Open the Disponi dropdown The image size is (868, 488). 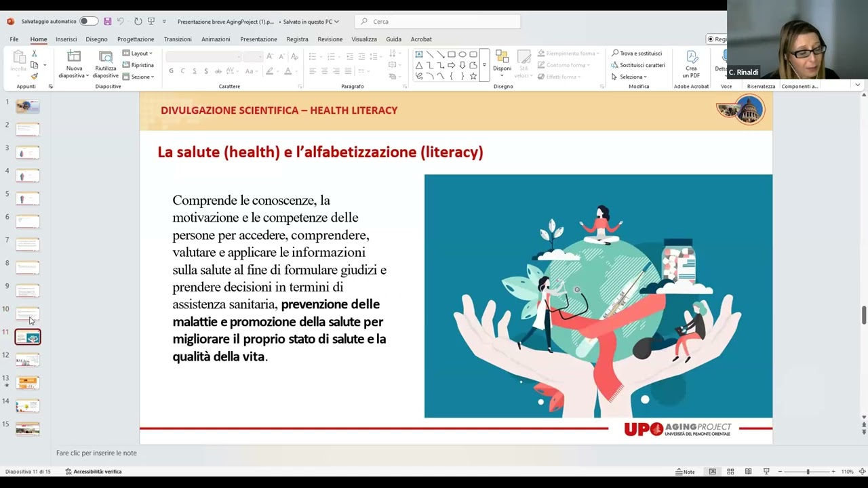pyautogui.click(x=502, y=64)
